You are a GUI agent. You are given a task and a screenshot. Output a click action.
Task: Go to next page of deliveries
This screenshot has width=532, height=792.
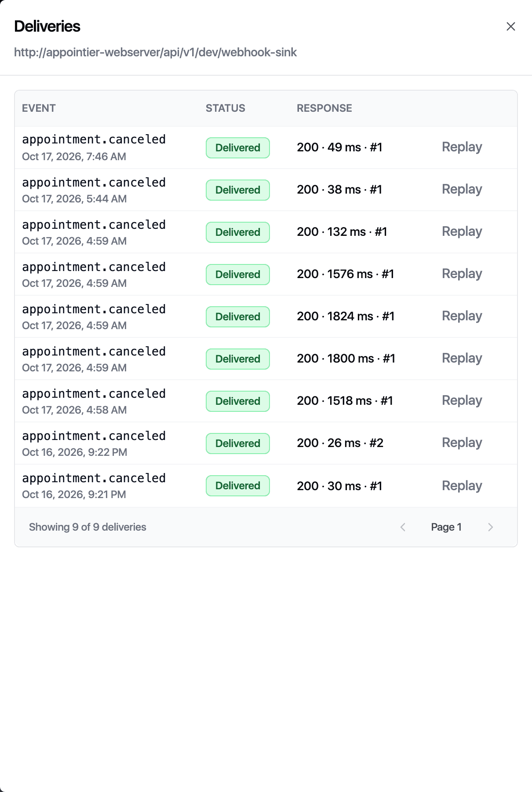click(491, 527)
